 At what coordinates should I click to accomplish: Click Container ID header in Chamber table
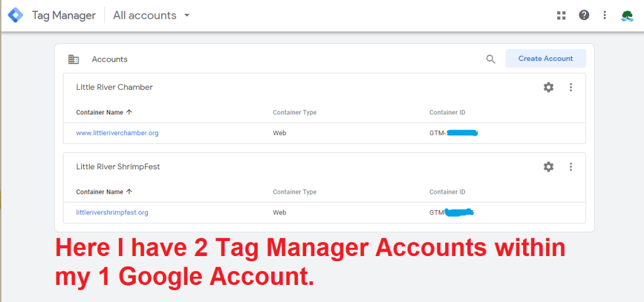click(x=447, y=112)
